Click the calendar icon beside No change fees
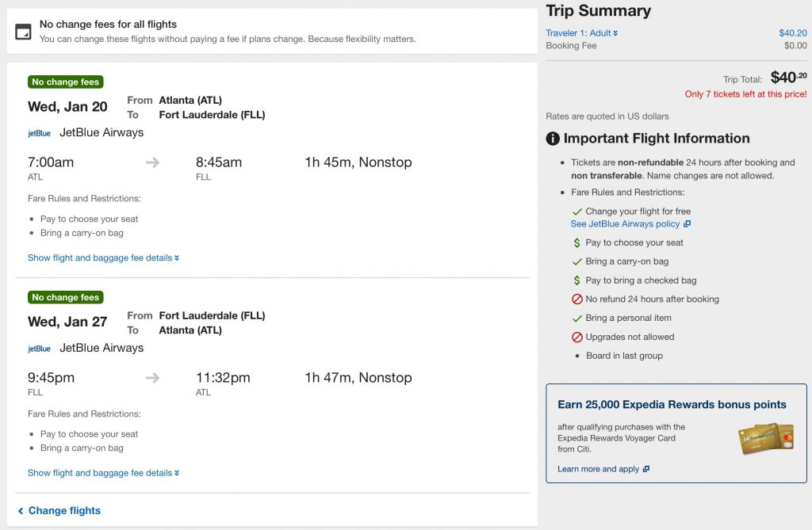The image size is (812, 530). pos(24,31)
